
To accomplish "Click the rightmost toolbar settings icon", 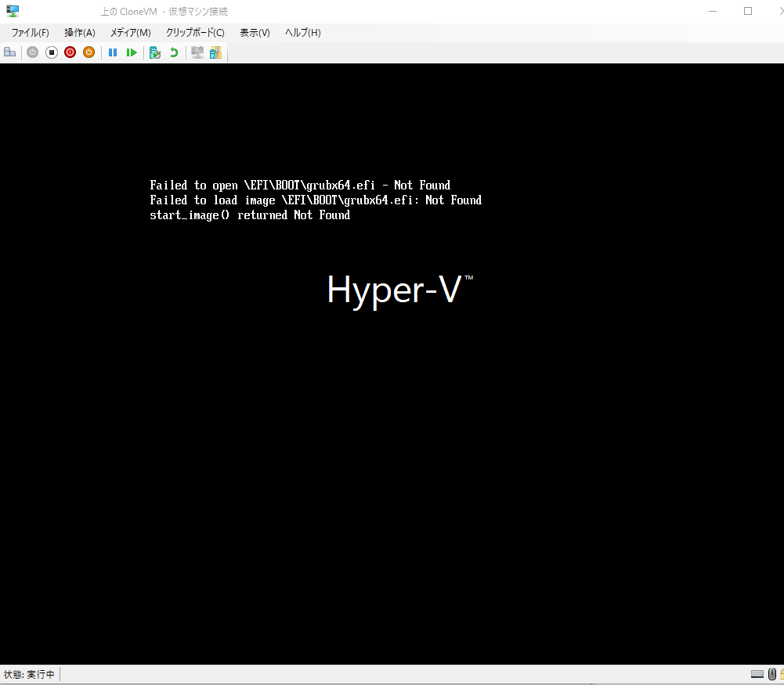I will point(215,52).
